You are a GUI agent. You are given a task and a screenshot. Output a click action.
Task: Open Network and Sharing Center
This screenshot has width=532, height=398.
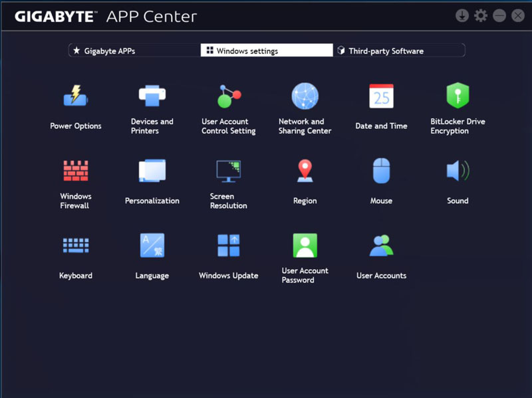(x=305, y=97)
